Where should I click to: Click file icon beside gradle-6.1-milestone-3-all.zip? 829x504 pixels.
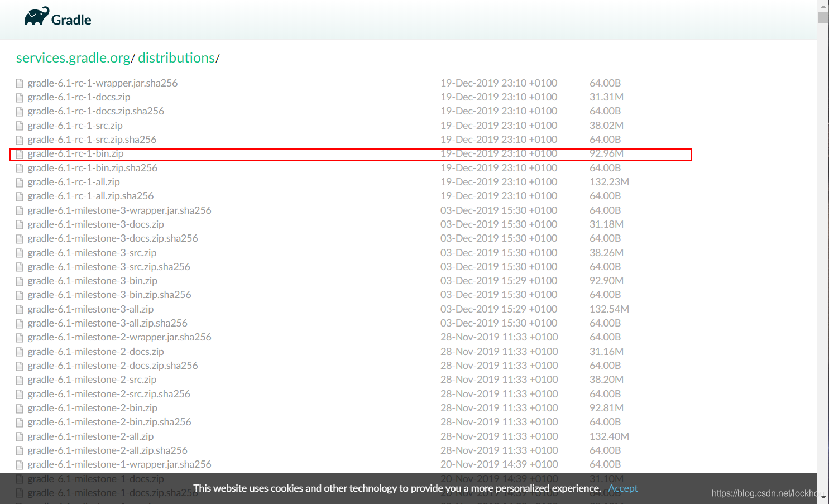pyautogui.click(x=20, y=310)
